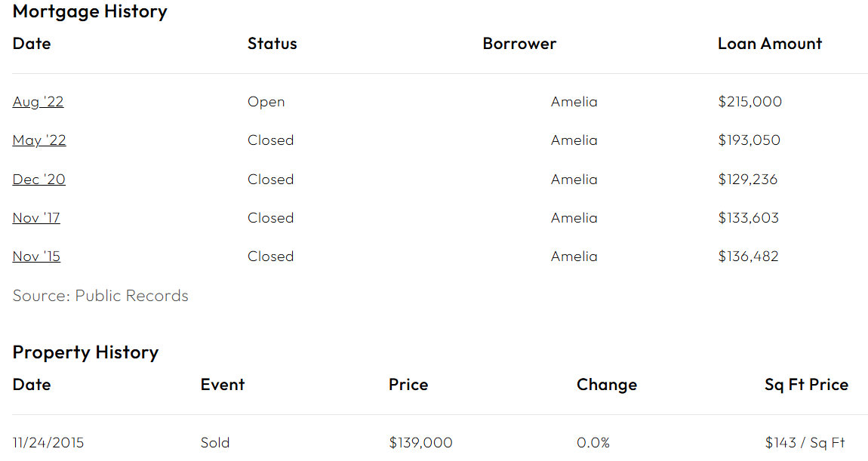Open the Nov '17 mortgage record link

tap(36, 218)
